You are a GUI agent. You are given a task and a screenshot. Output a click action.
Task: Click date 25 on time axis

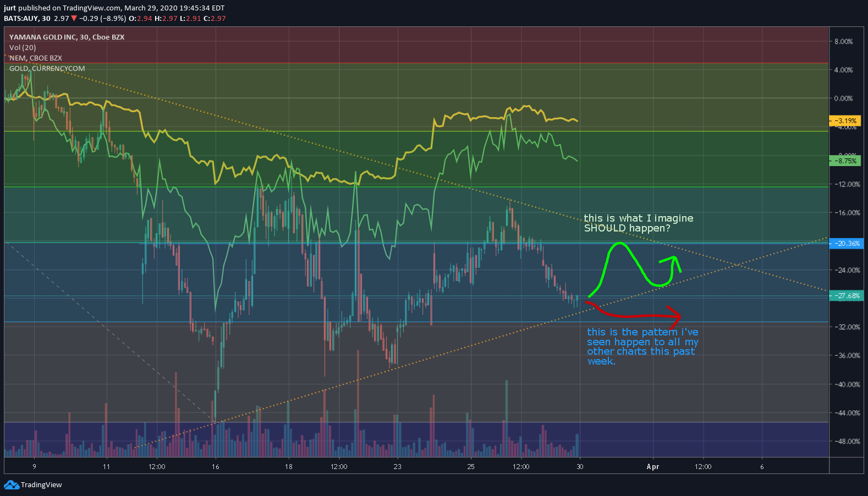click(x=471, y=466)
